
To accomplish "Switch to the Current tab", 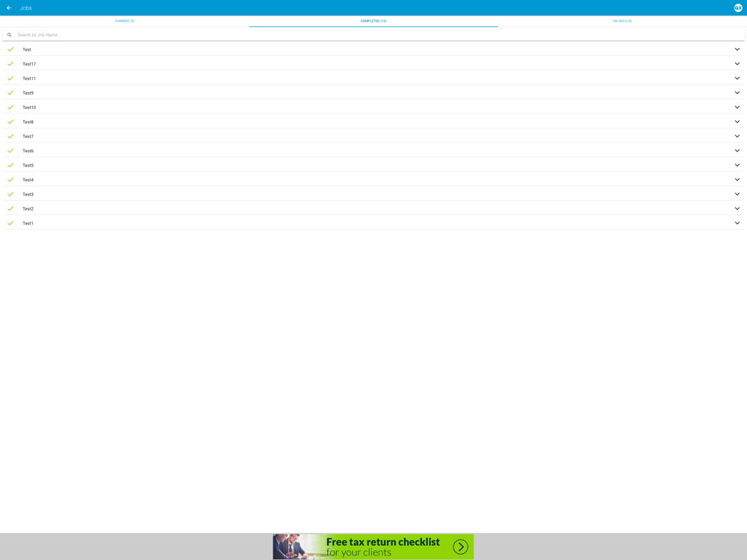I will pyautogui.click(x=124, y=21).
